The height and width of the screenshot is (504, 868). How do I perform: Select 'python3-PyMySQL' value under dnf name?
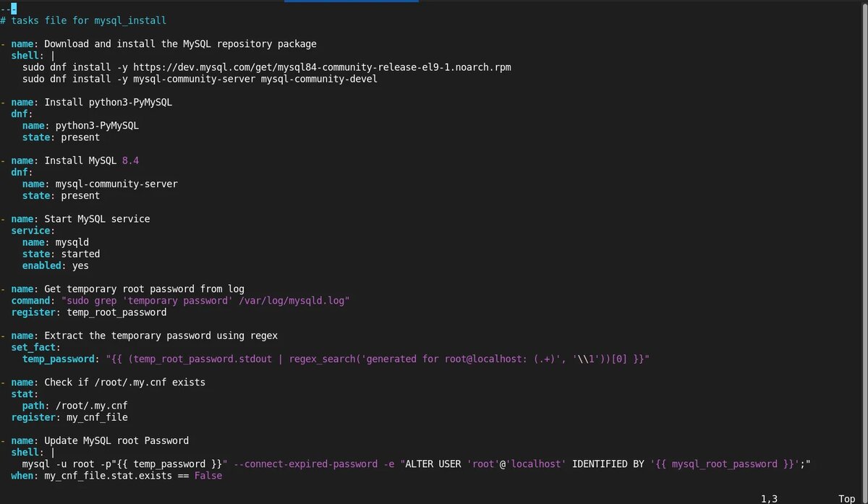[x=97, y=126]
